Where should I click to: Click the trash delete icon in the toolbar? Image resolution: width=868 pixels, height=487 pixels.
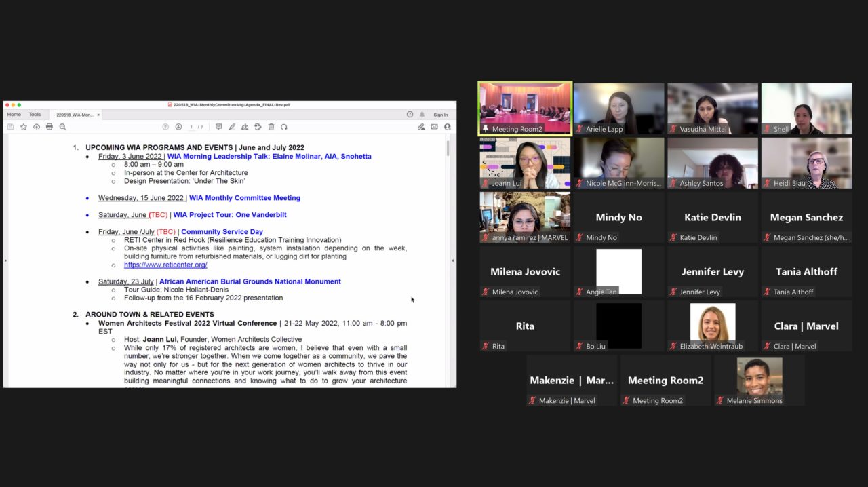271,127
